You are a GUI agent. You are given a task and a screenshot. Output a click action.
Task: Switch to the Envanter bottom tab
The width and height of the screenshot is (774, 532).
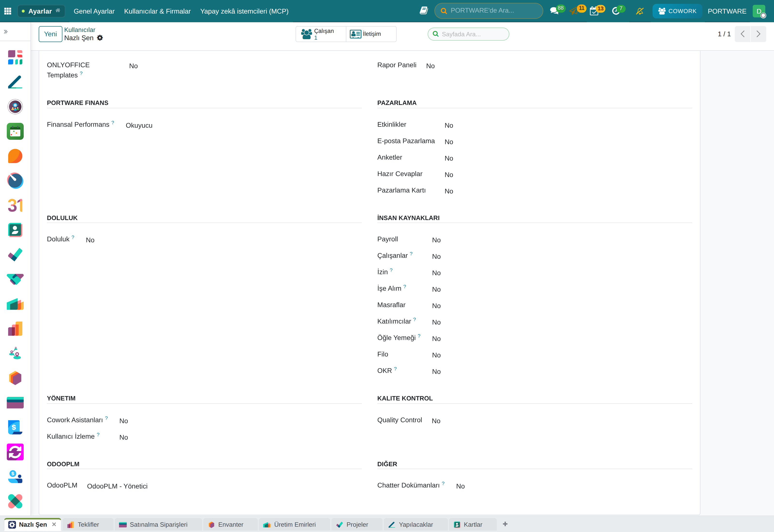point(231,524)
